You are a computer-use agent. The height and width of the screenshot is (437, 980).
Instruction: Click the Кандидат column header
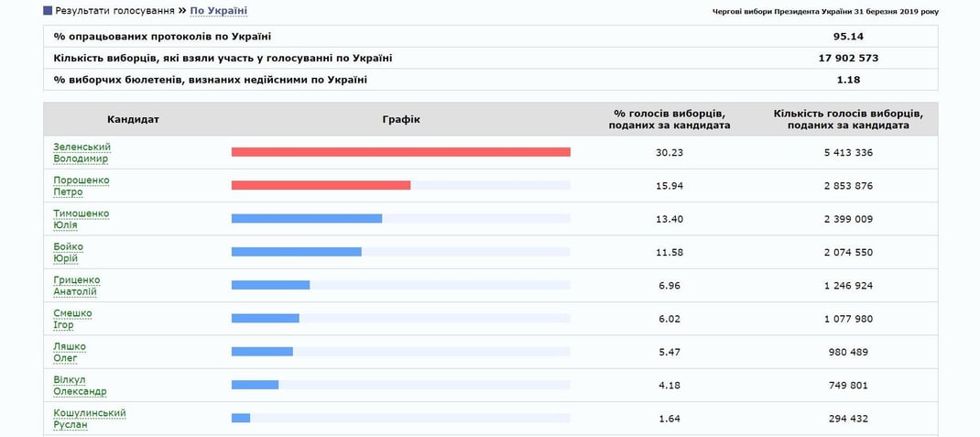(x=133, y=119)
